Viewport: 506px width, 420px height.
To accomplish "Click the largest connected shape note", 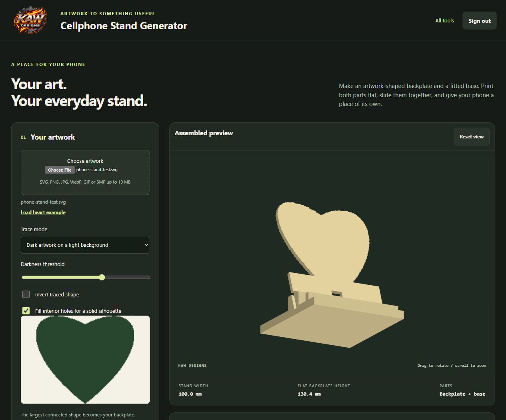I will 78,415.
